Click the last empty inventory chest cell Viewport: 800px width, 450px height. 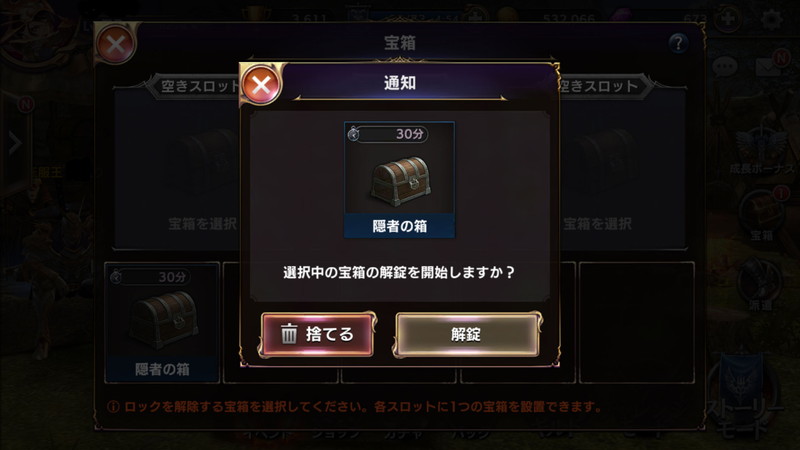tap(637, 322)
